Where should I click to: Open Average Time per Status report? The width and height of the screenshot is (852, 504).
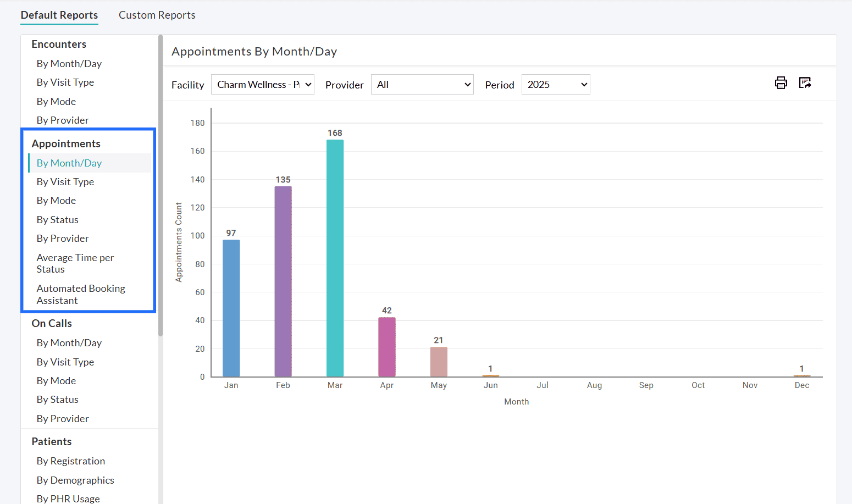75,263
